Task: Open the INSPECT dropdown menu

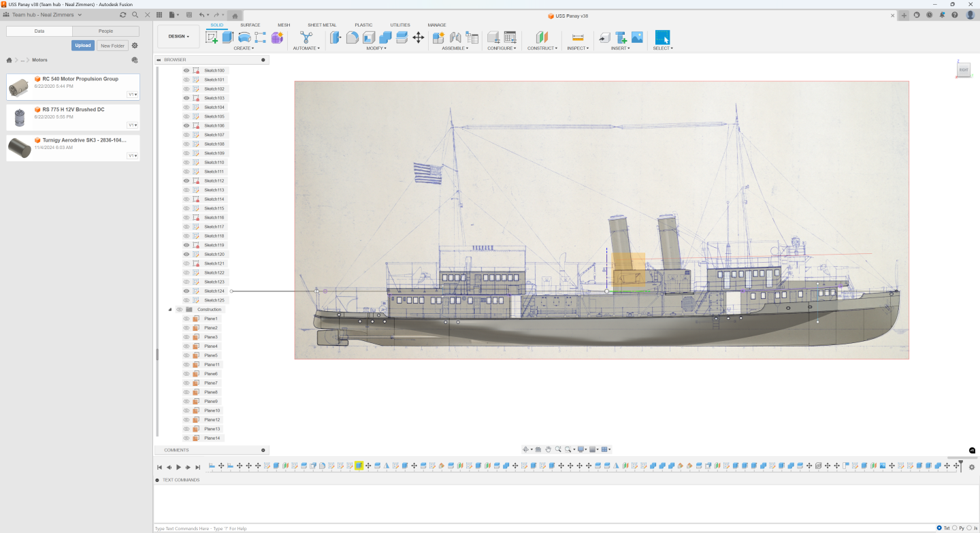Action: pyautogui.click(x=578, y=48)
